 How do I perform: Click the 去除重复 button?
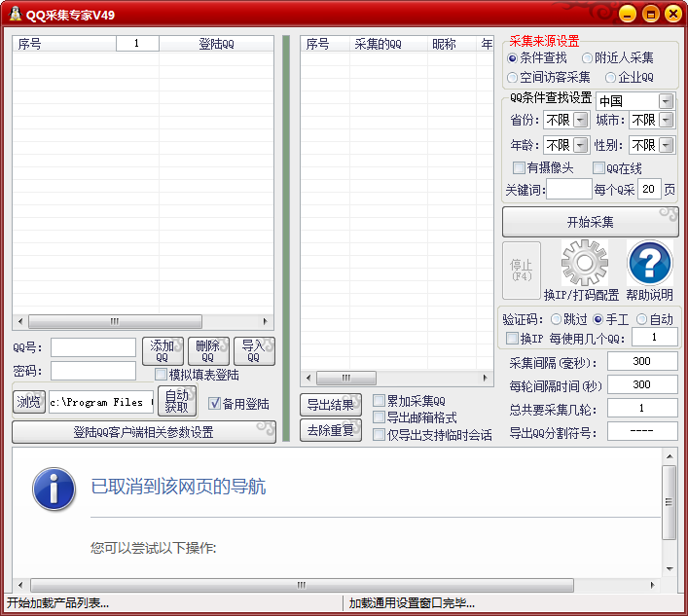[331, 430]
